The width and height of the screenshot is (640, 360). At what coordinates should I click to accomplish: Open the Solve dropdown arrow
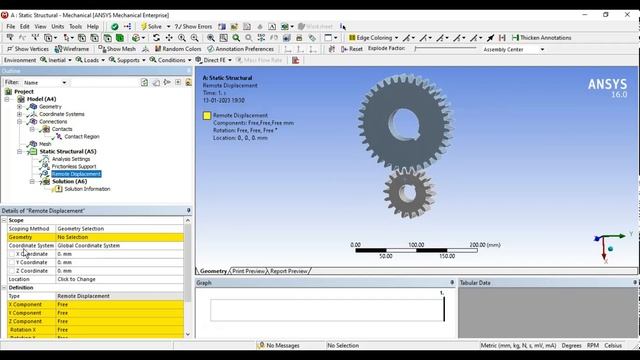(168, 27)
